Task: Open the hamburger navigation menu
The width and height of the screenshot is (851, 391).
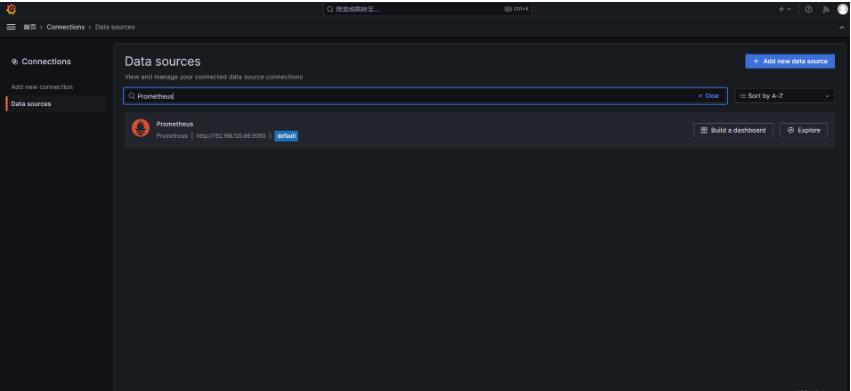Action: pyautogui.click(x=11, y=27)
